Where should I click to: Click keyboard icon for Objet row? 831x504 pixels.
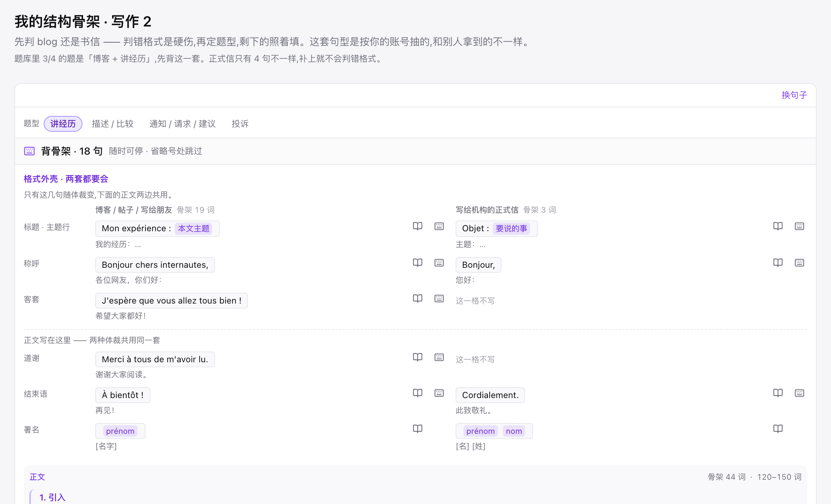pos(799,226)
